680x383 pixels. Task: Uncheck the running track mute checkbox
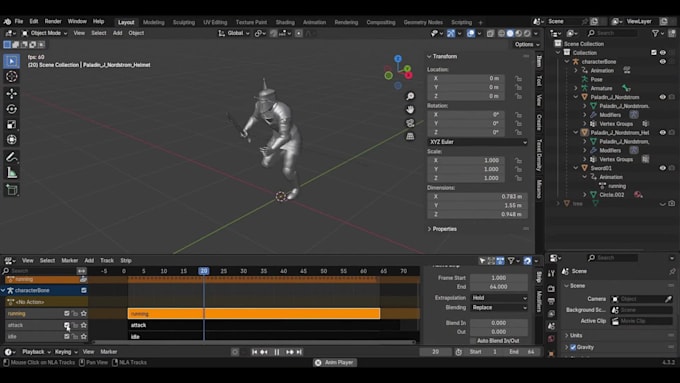[x=67, y=313]
